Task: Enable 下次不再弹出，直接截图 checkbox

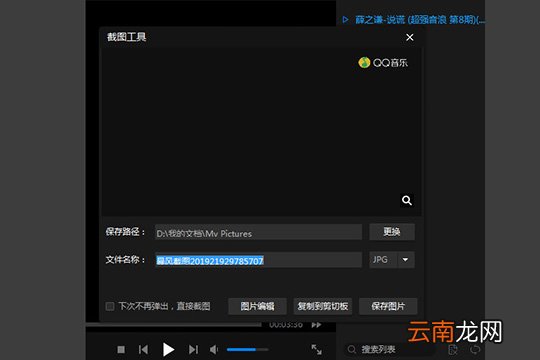Action: coord(110,306)
